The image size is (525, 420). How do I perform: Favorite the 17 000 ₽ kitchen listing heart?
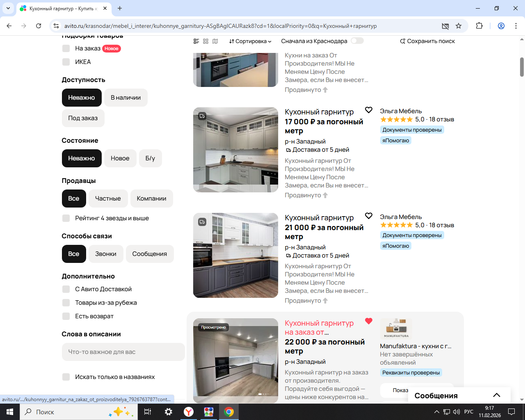tap(369, 110)
